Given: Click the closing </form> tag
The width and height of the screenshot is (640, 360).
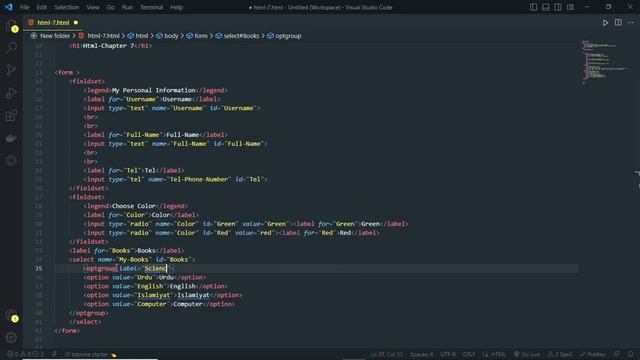Looking at the screenshot, I should (x=67, y=331).
